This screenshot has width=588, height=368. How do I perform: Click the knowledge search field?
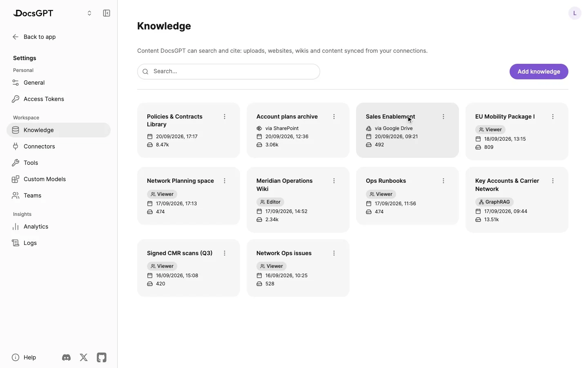229,72
